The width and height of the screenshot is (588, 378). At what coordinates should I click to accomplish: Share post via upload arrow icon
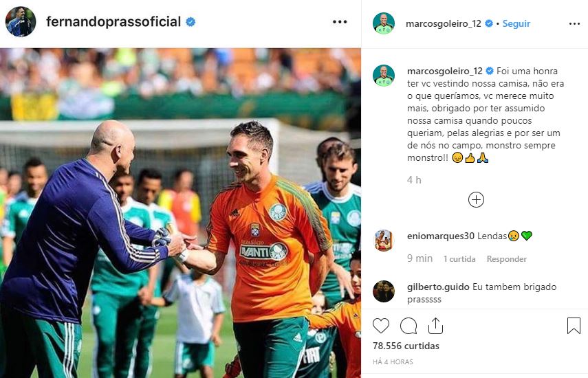(x=435, y=326)
